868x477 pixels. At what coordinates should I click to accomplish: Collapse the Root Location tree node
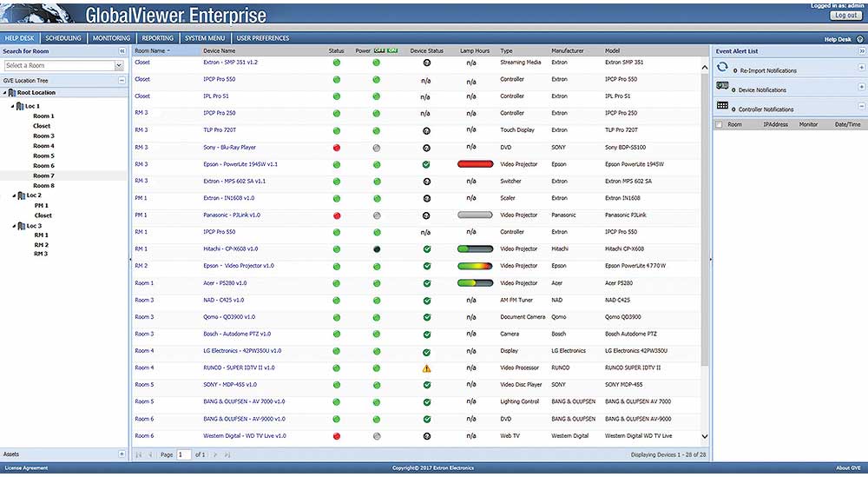pyautogui.click(x=5, y=92)
